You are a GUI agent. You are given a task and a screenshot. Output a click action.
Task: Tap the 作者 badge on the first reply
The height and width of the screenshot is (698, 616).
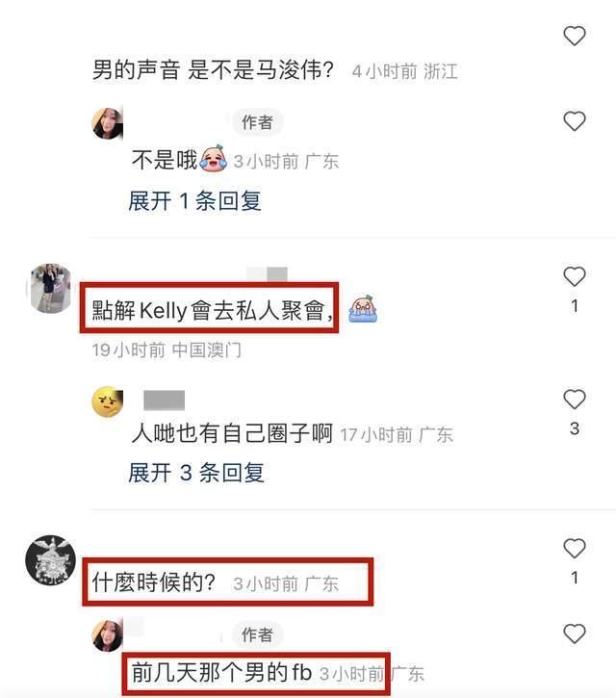(x=257, y=122)
